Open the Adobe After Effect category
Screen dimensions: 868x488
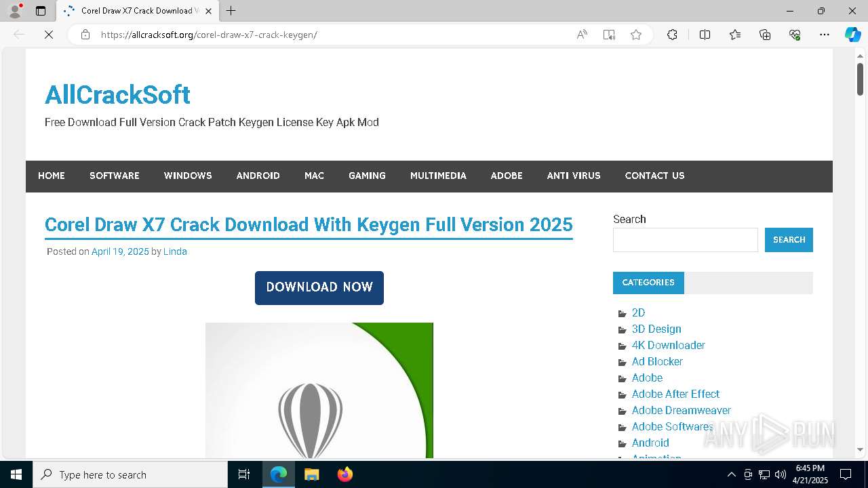point(675,394)
